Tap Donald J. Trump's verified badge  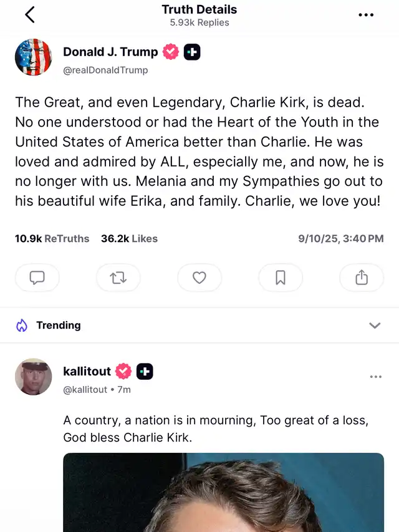coord(171,52)
